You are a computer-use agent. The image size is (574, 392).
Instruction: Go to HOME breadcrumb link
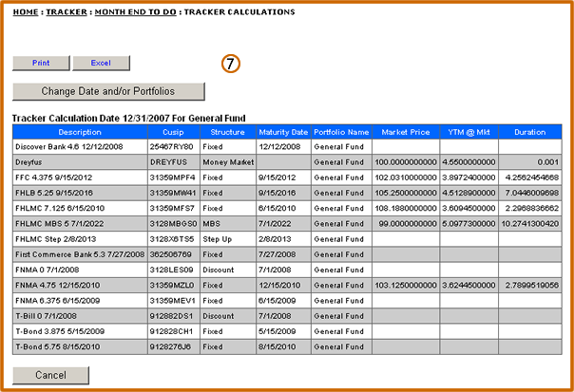click(26, 12)
